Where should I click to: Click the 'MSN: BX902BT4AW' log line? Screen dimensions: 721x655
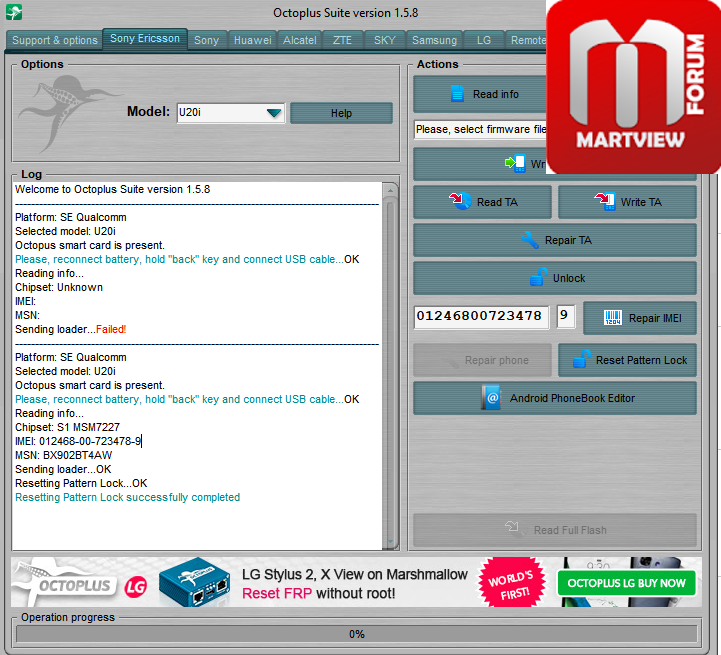[x=63, y=455]
